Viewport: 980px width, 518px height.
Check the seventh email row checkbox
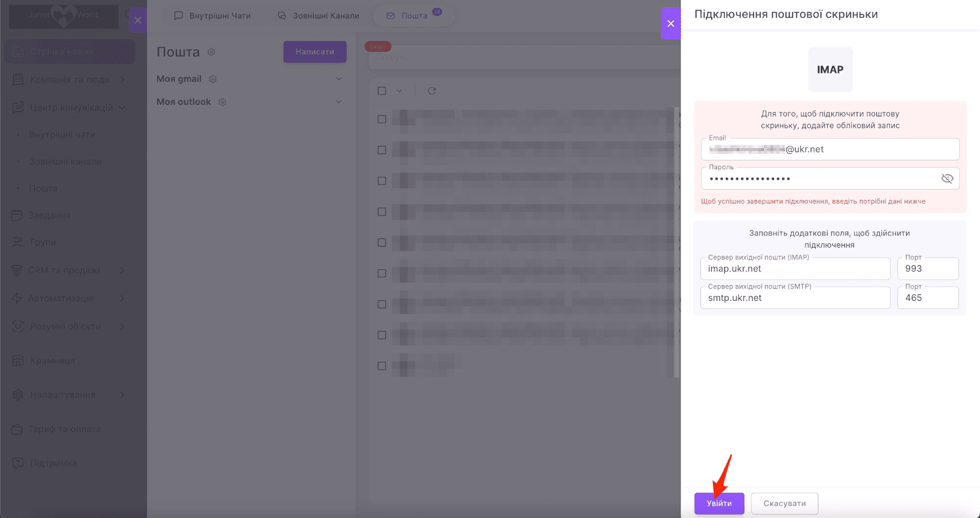pos(382,304)
